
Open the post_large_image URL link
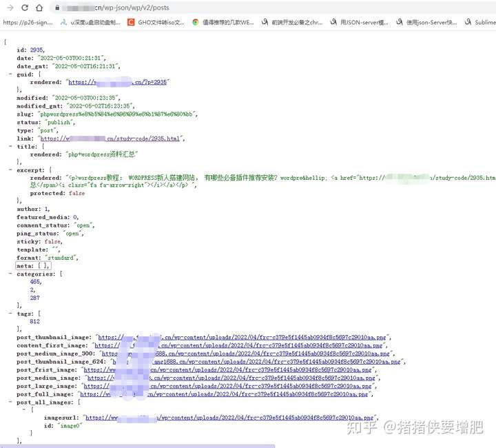click(228, 386)
